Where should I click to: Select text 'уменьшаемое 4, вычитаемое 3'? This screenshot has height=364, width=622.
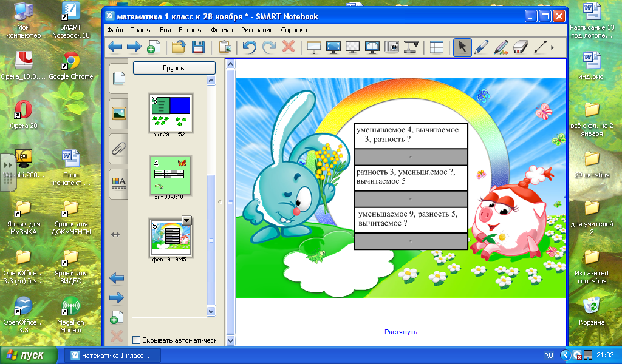click(x=408, y=134)
